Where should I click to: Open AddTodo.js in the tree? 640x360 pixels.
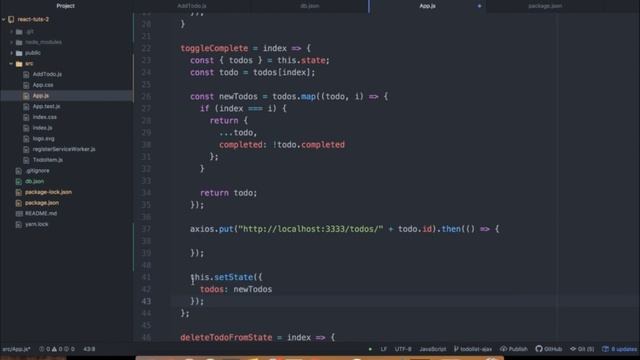click(x=47, y=74)
